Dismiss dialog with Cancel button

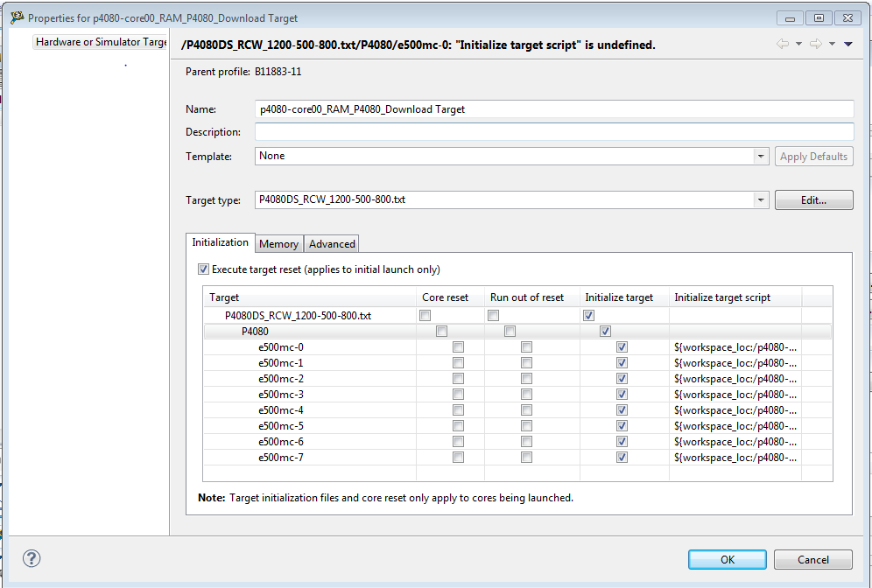[812, 560]
